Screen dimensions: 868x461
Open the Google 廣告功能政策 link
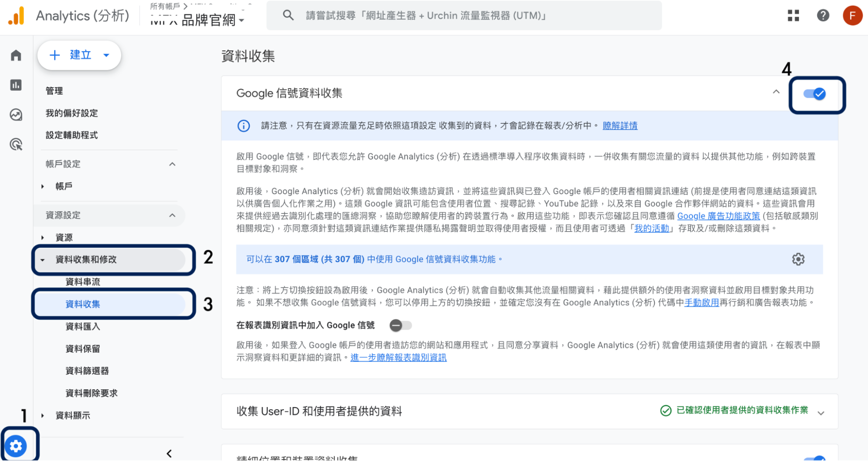[718, 216]
